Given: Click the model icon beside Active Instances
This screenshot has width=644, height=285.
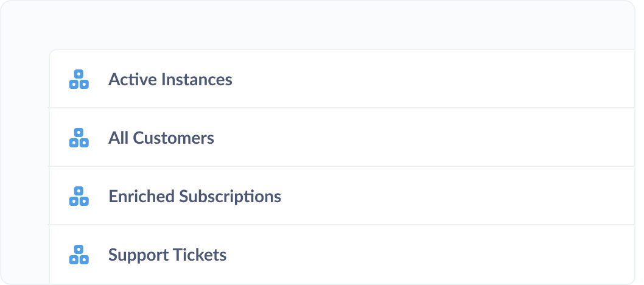Looking at the screenshot, I should 79,79.
